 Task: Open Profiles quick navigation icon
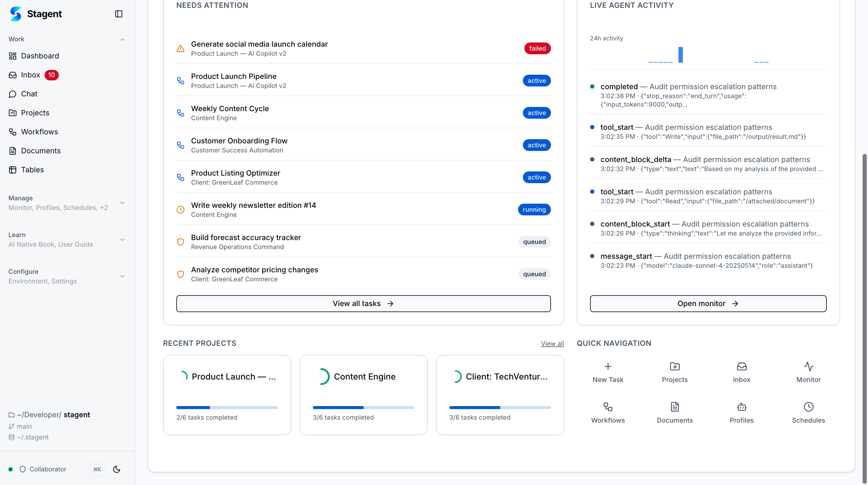741,407
